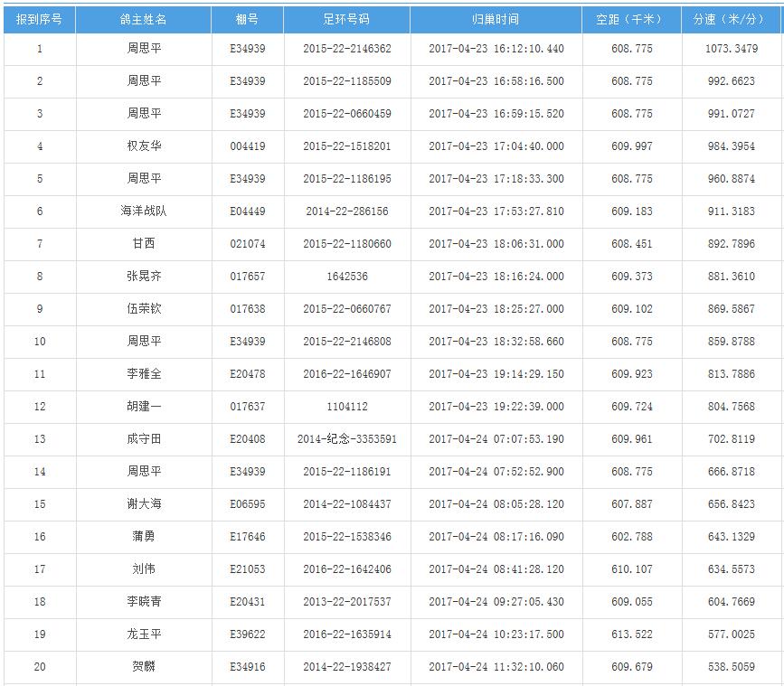Click the owner name 谢大海
The height and width of the screenshot is (686, 784).
click(144, 504)
